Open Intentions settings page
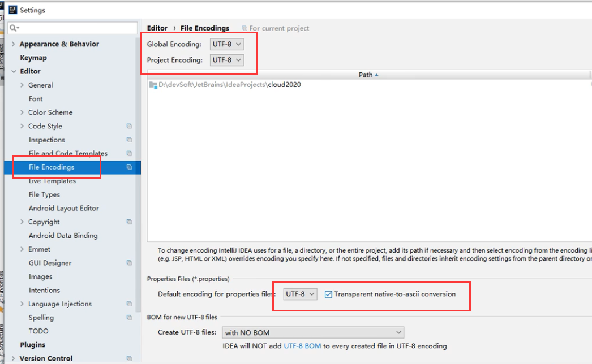This screenshot has height=364, width=592. point(44,290)
